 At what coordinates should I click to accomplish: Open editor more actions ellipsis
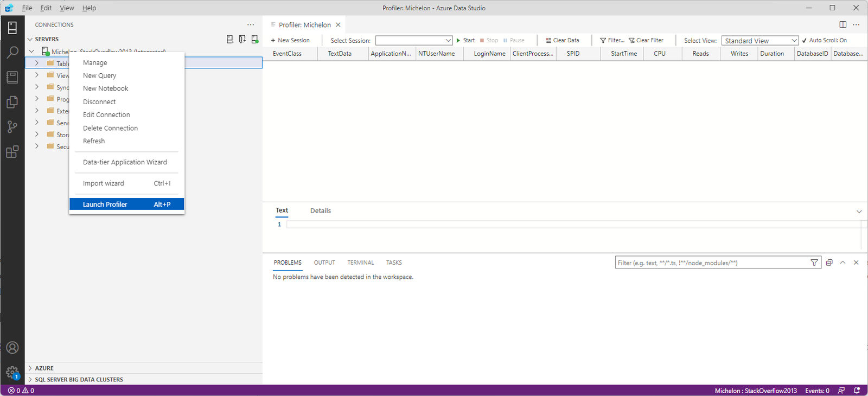click(x=856, y=25)
